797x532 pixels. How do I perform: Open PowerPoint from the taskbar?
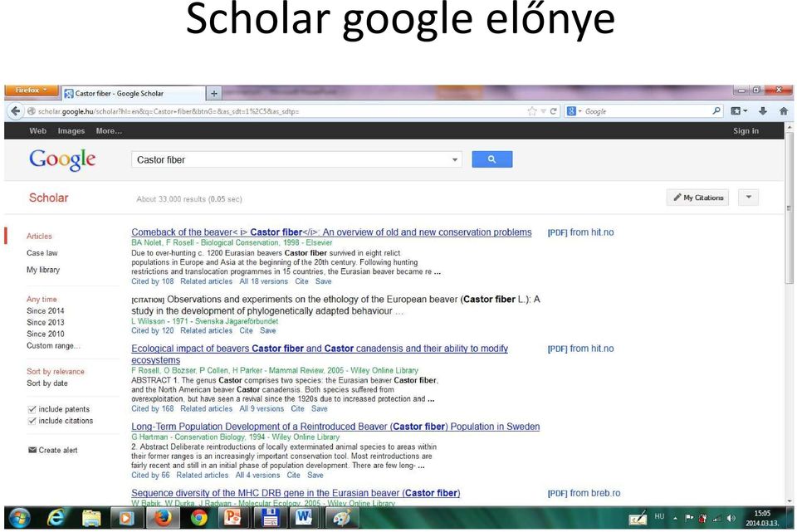coord(232,518)
